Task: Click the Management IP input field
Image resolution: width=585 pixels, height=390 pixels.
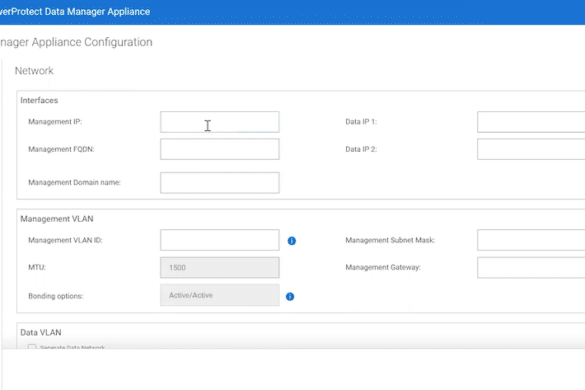Action: coord(220,122)
